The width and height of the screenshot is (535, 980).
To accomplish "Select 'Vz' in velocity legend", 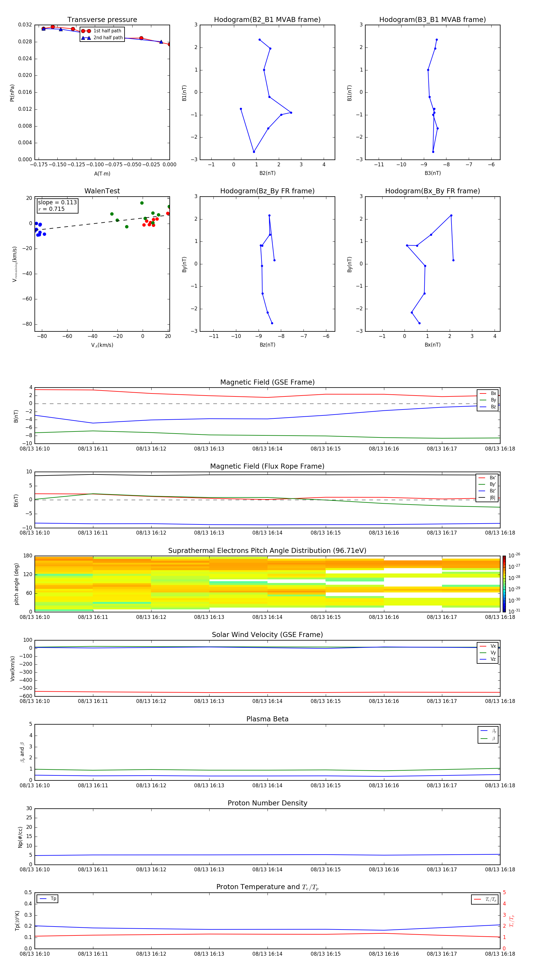I will [x=488, y=659].
